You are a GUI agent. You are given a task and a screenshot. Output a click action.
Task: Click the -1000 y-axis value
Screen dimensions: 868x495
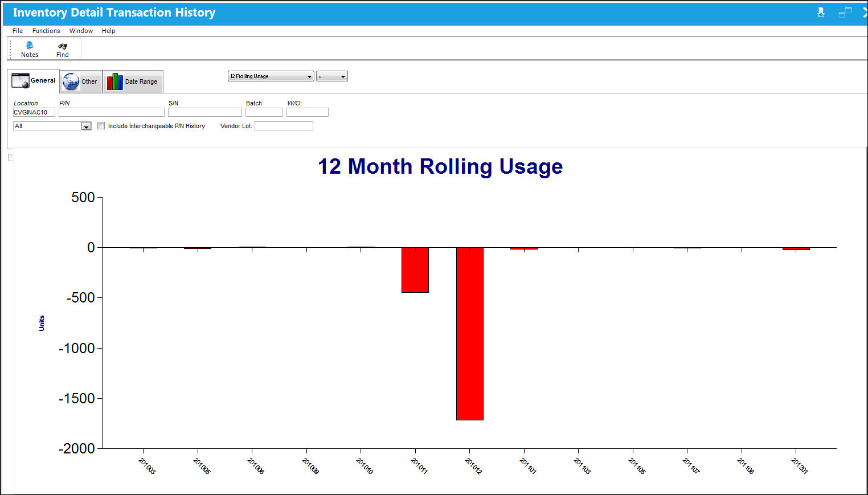[77, 348]
